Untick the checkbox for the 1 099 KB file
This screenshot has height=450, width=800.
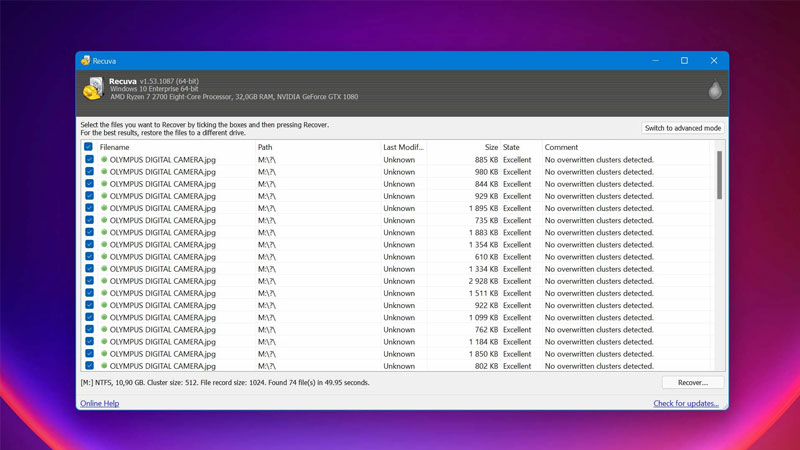coord(89,317)
